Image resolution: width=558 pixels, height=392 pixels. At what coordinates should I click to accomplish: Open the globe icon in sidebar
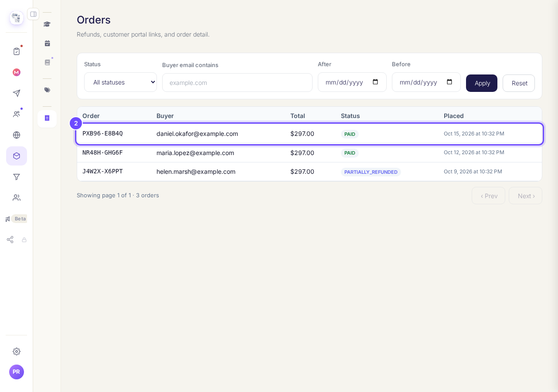click(17, 135)
